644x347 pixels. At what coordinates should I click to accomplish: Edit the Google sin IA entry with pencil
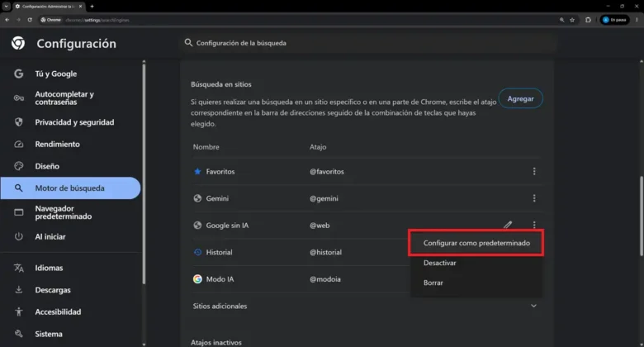(508, 225)
